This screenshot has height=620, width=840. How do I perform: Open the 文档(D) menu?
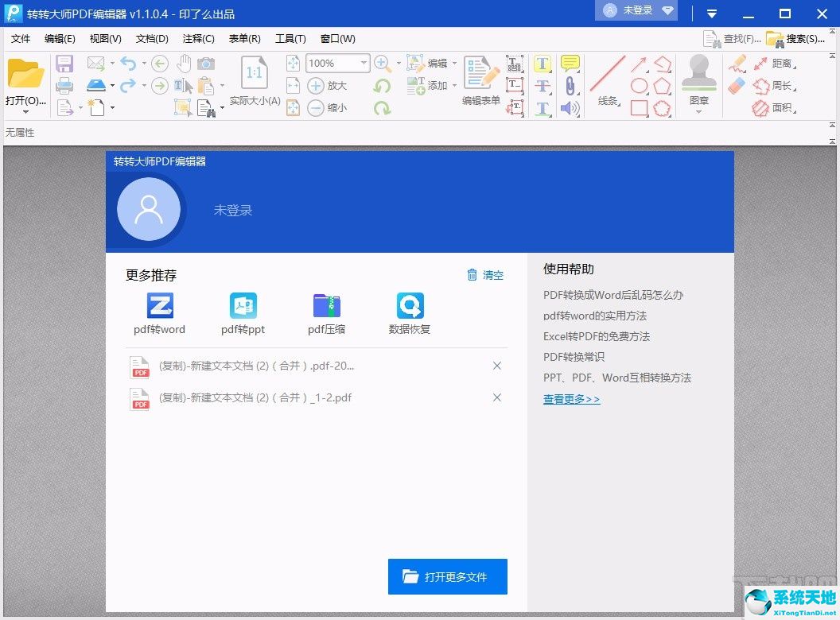pos(152,38)
